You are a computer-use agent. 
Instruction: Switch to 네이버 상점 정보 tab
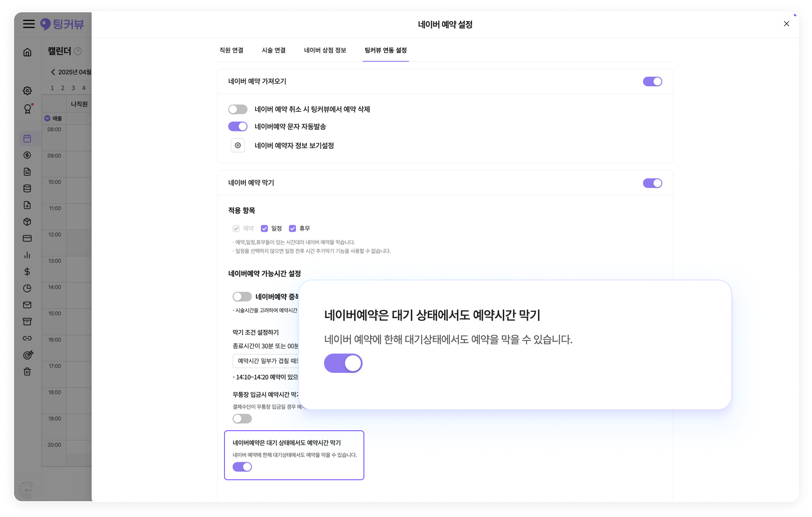coord(325,50)
